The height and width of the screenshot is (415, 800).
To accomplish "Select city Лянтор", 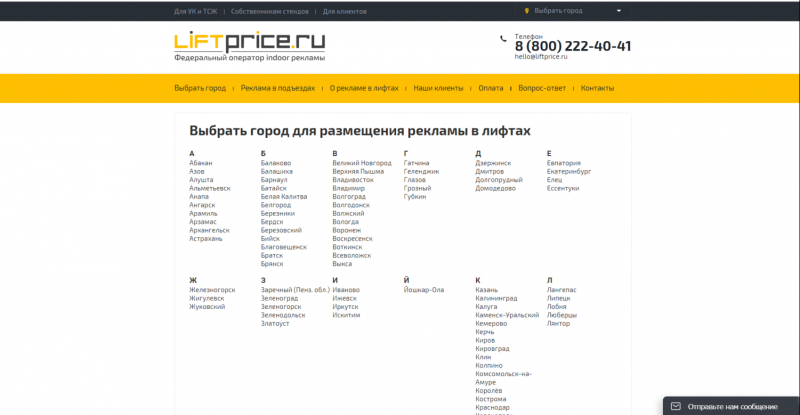I will (x=558, y=324).
